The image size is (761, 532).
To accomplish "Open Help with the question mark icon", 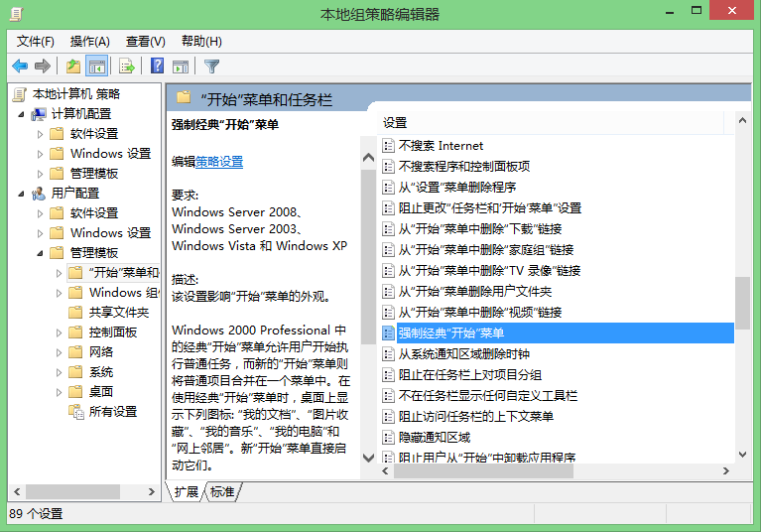I will tap(157, 66).
